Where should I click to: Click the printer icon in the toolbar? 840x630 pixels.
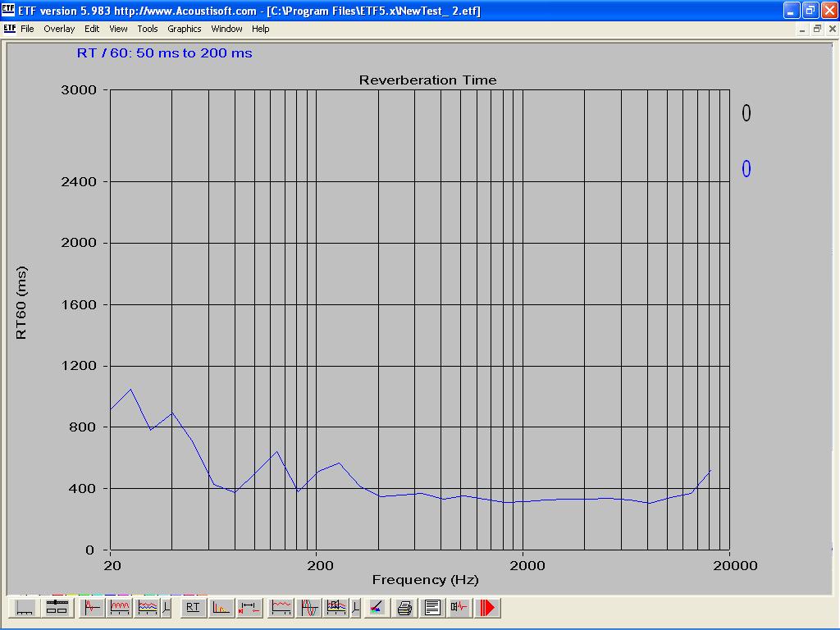(404, 608)
